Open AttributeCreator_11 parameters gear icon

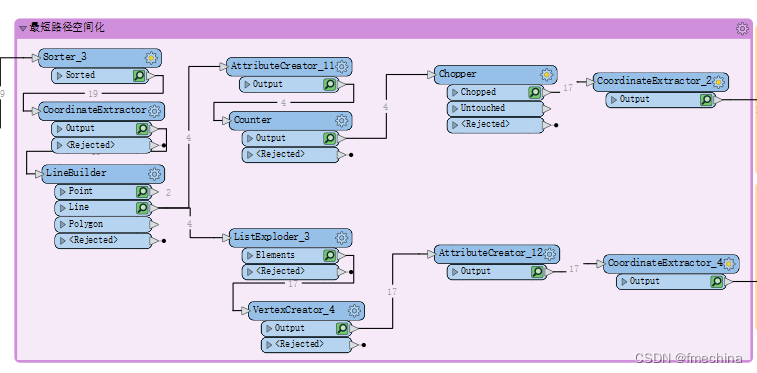coord(342,67)
